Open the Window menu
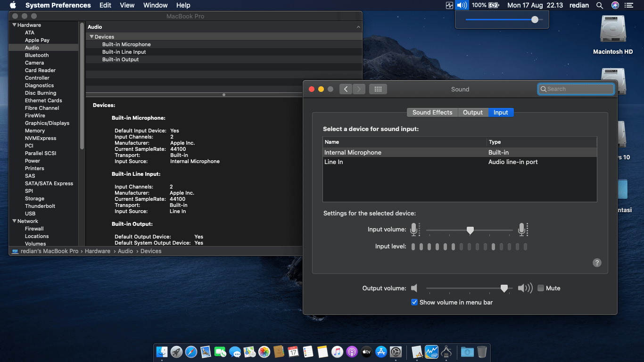Viewport: 644px width, 362px height. click(x=156, y=5)
